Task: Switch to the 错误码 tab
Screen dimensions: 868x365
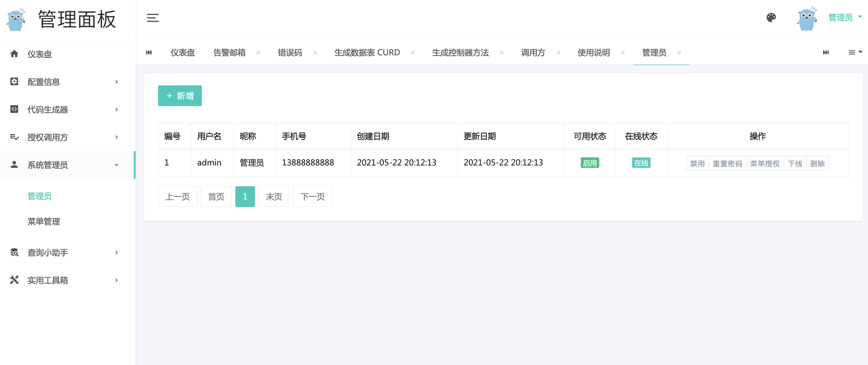Action: (290, 52)
